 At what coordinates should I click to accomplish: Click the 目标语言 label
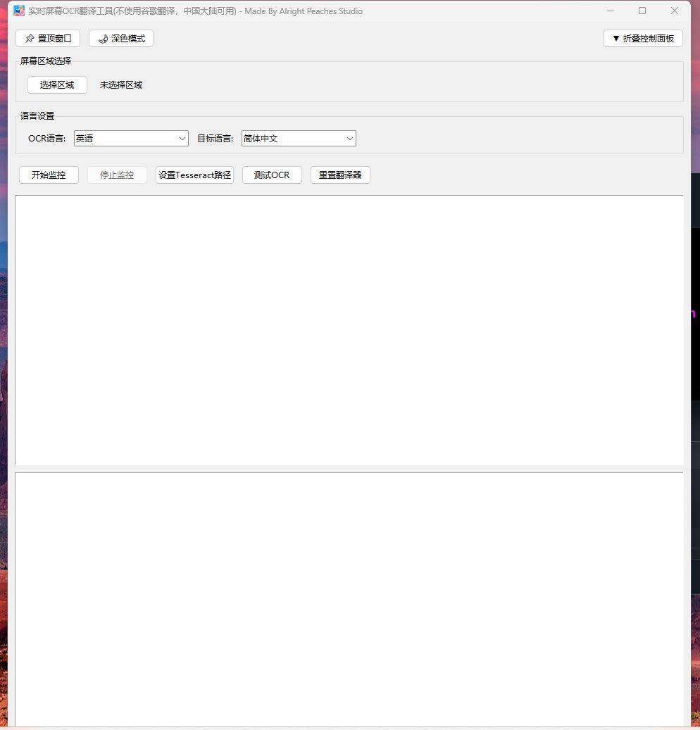coord(215,139)
